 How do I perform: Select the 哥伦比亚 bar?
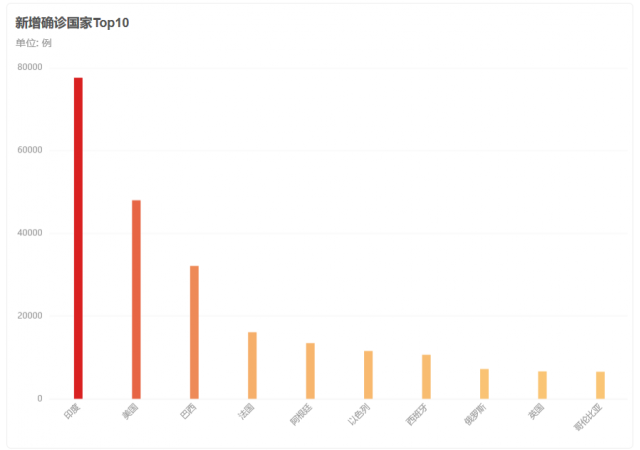pyautogui.click(x=600, y=385)
